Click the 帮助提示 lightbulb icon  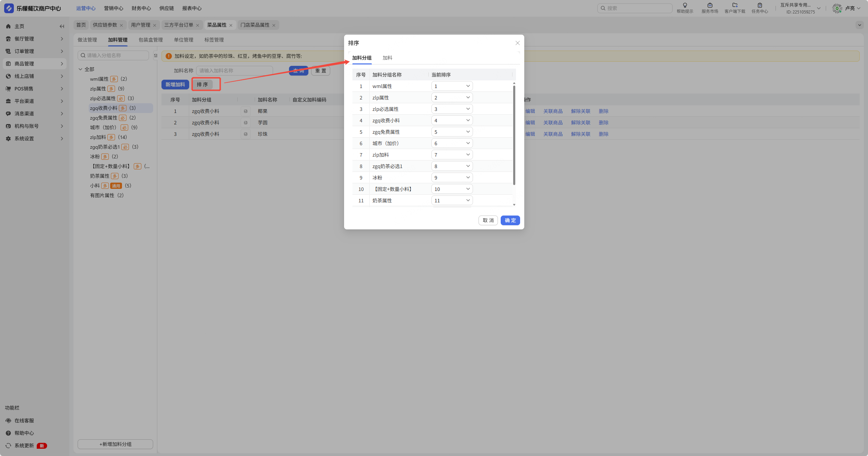point(685,5)
